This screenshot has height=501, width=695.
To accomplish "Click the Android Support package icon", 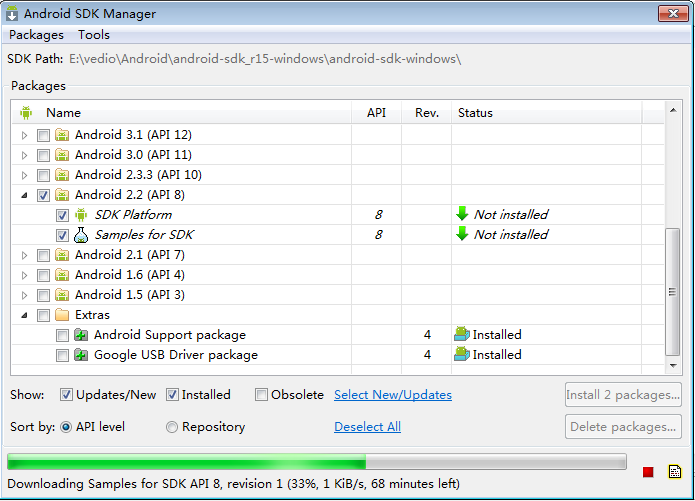I will click(x=81, y=335).
